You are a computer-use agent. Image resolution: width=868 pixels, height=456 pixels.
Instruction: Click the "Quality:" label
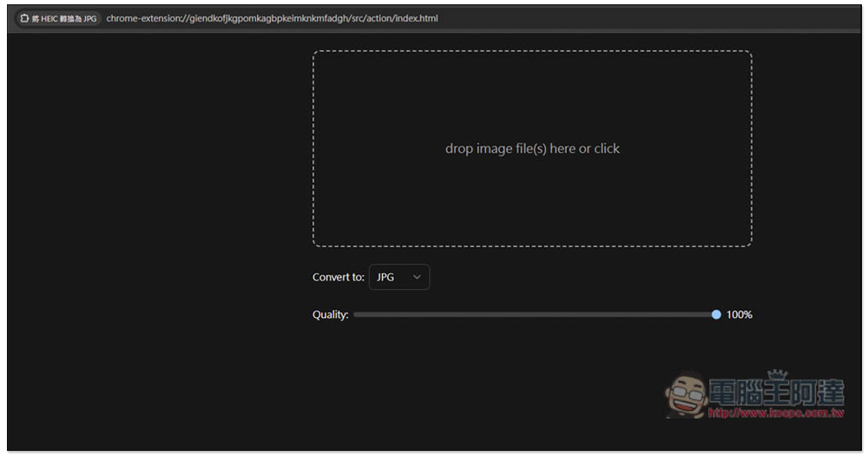pos(331,314)
